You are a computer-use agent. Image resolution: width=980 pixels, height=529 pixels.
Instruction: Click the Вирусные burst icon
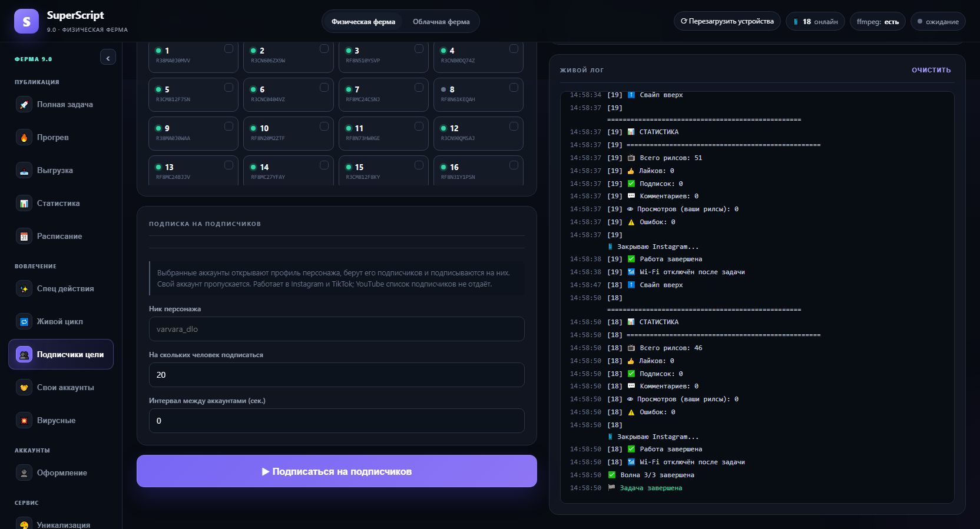click(24, 421)
